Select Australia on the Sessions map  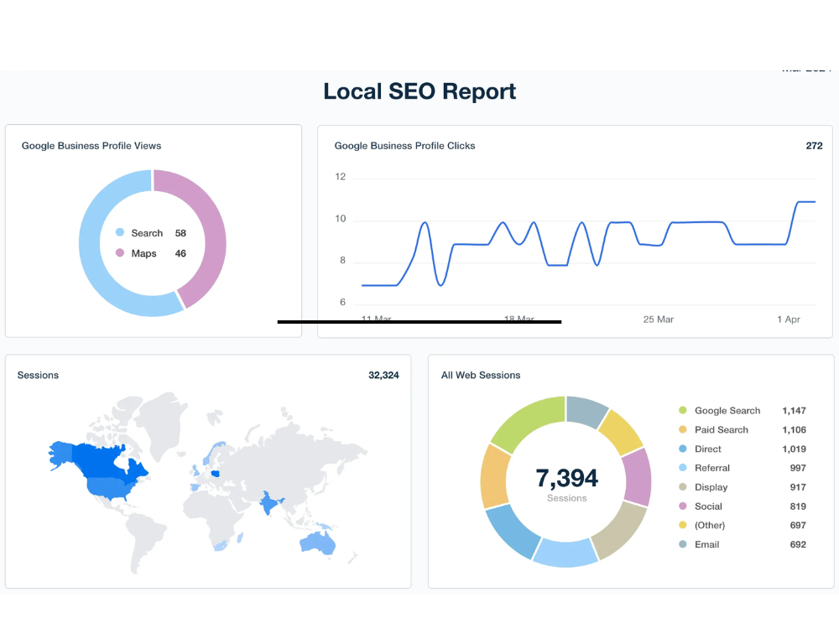pos(318,542)
